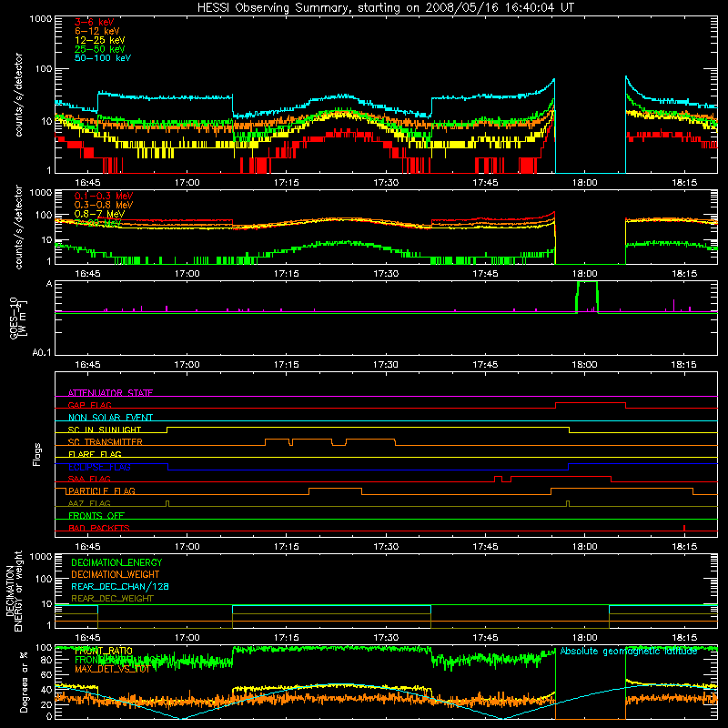Click the SC_IN_SUNLIGHT flag label
Screen dimensions: 728x728
click(105, 430)
